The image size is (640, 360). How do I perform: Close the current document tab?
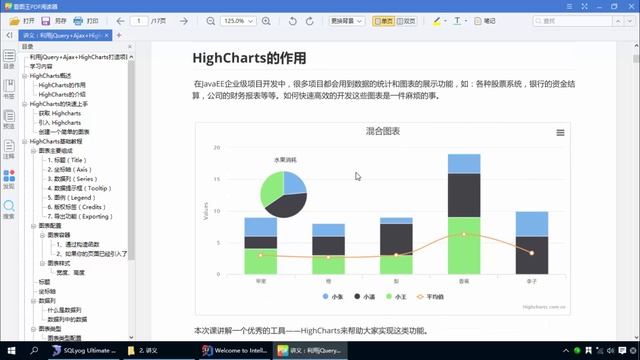coord(107,36)
